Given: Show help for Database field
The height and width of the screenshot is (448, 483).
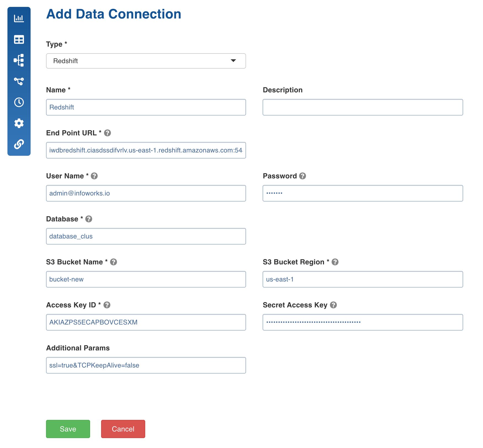Looking at the screenshot, I should click(x=89, y=219).
